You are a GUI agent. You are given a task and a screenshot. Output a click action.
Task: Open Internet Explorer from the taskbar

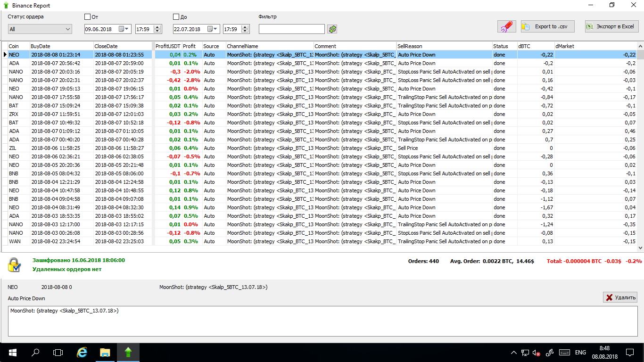pos(82,352)
